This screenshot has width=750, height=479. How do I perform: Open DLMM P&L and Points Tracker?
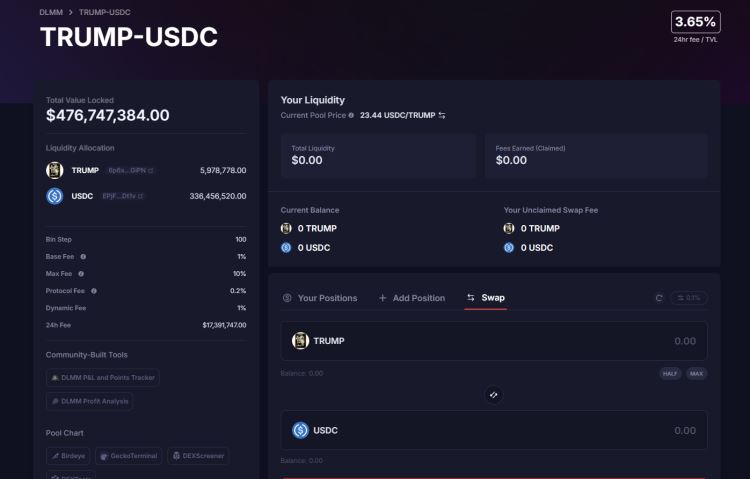click(x=102, y=378)
